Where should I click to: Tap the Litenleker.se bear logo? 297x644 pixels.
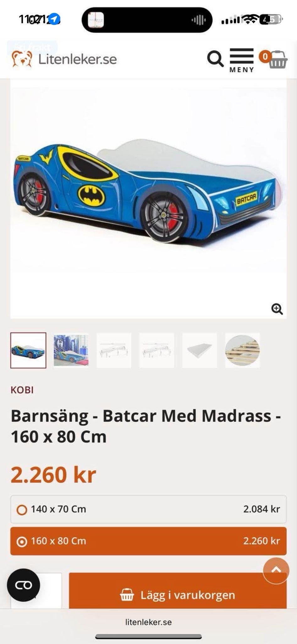point(64,59)
